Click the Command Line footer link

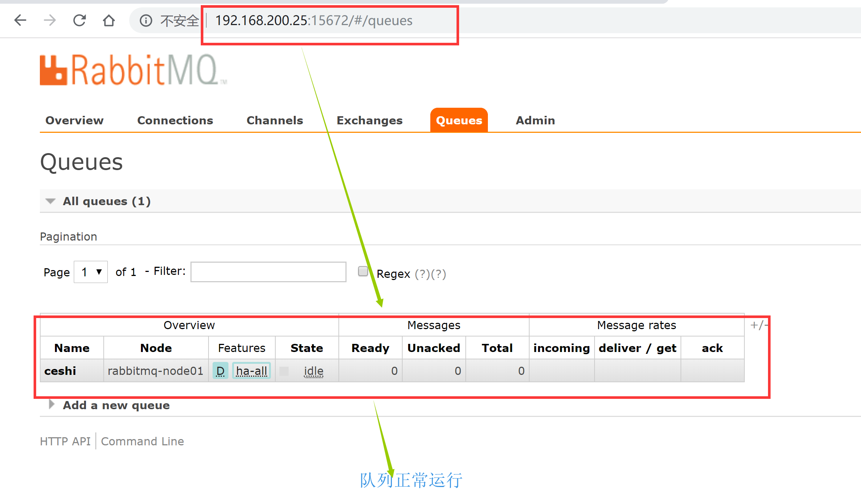coord(142,441)
